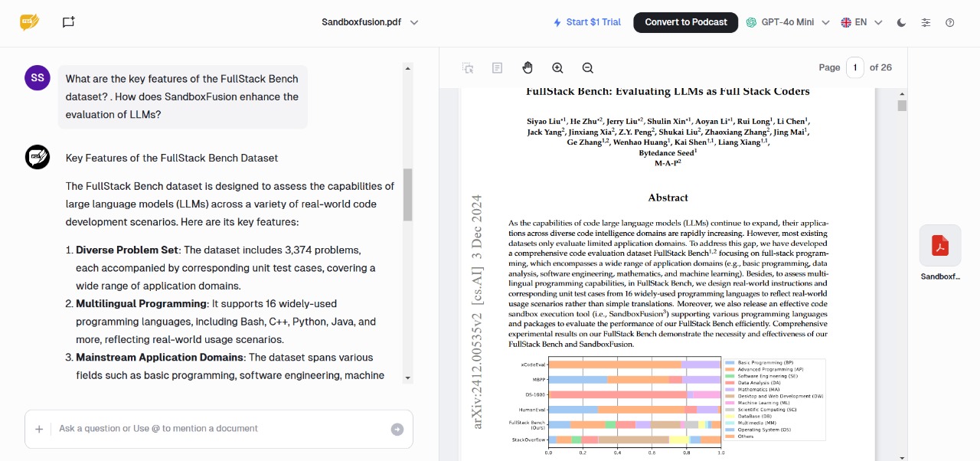The image size is (980, 461).
Task: Open the GPT-4o Mini model dropdown
Action: click(786, 22)
